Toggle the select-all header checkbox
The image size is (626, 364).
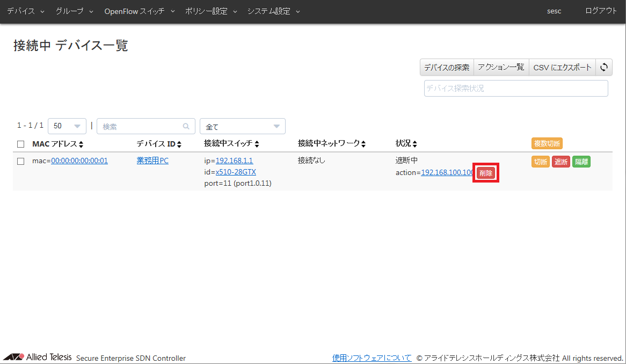(x=21, y=144)
